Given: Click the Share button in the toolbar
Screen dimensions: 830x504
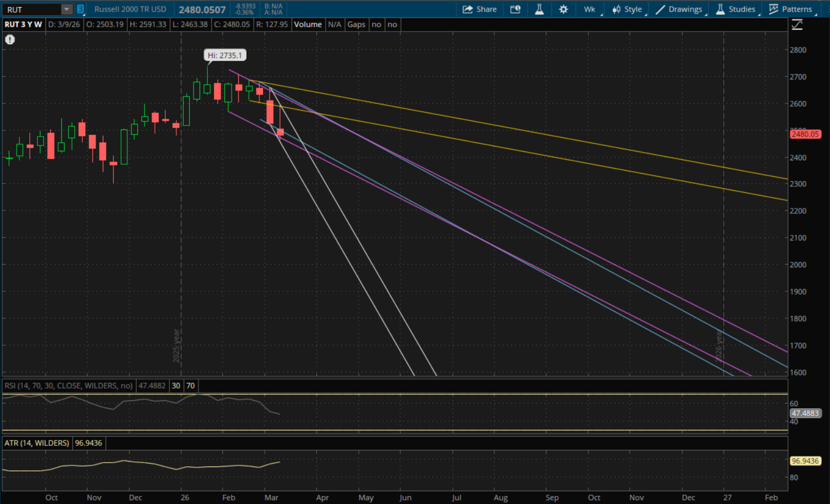Looking at the screenshot, I should (479, 9).
